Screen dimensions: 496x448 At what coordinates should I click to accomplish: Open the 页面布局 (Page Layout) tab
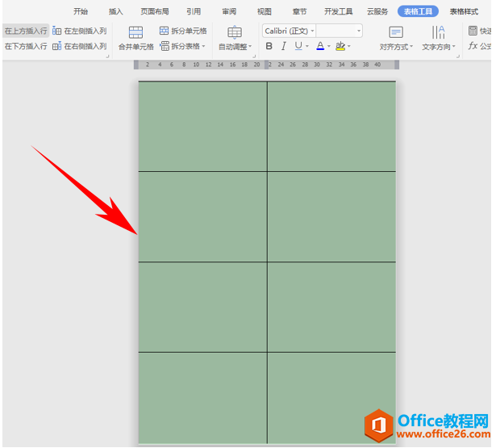(155, 12)
